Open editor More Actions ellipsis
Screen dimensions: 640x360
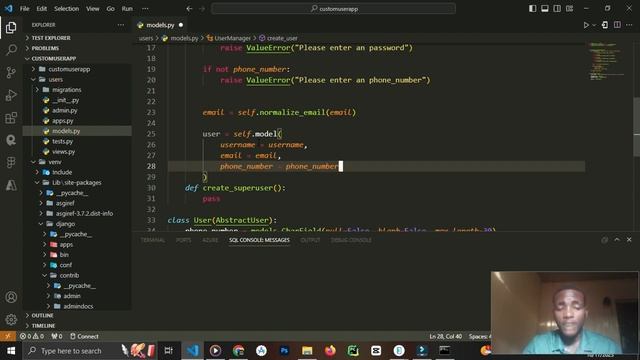click(629, 25)
